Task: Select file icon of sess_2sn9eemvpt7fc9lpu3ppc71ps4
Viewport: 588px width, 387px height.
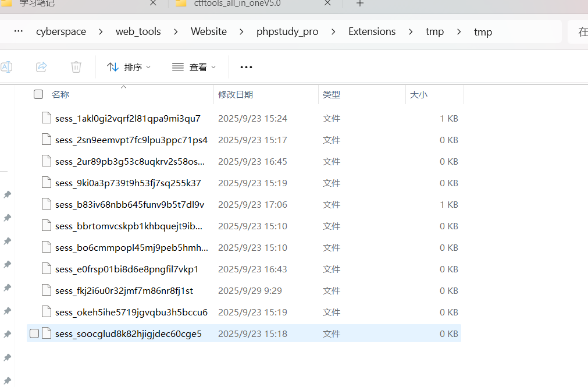Action: (x=47, y=139)
